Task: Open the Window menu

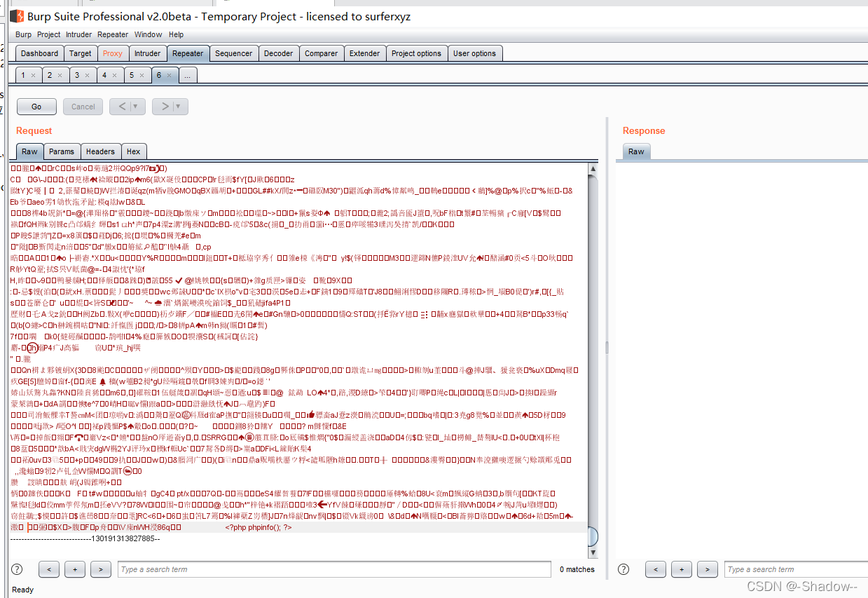Action: (x=149, y=34)
